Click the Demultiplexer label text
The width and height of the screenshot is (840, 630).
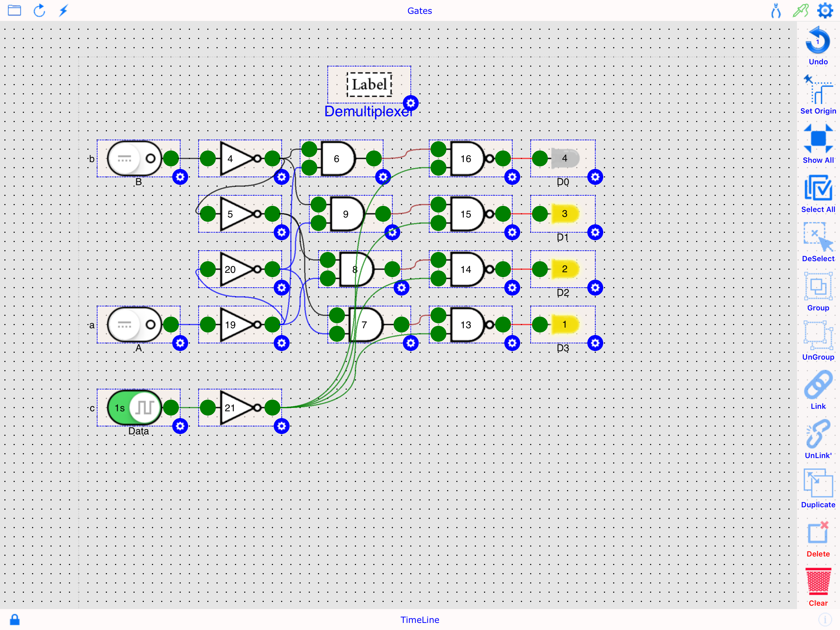pos(369,111)
